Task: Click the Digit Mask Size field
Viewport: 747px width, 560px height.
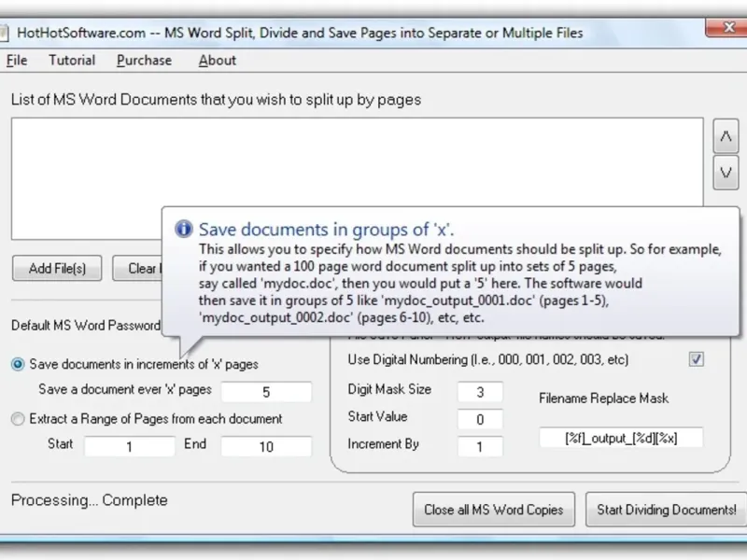Action: [x=480, y=392]
